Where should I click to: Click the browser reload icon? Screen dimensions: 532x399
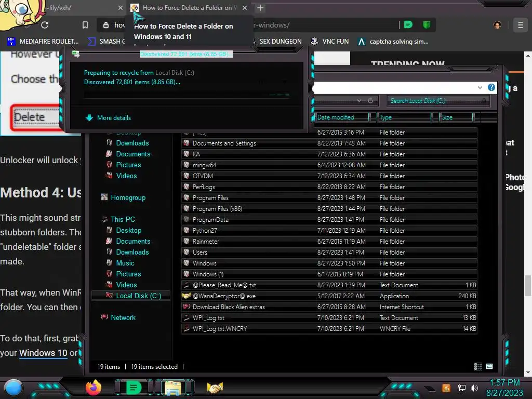(45, 25)
